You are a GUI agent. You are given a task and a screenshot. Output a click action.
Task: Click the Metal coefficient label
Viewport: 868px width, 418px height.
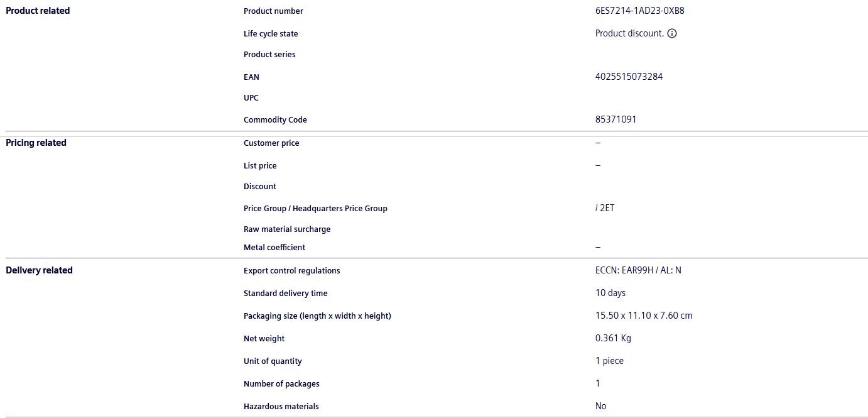coord(274,247)
